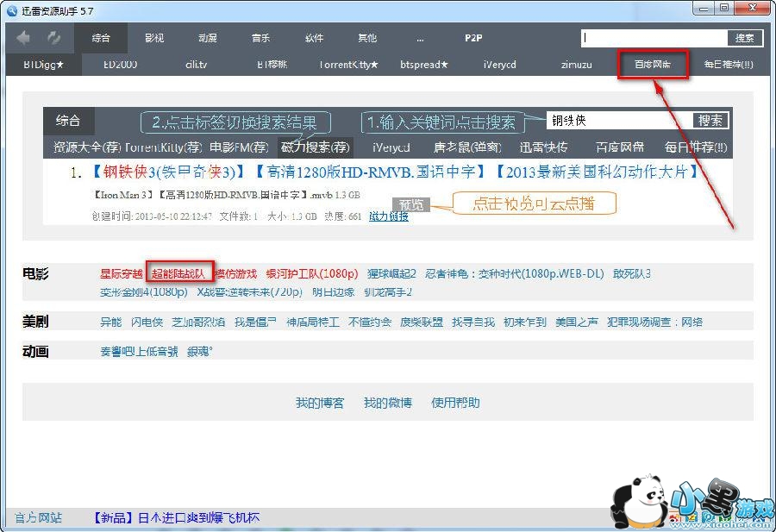Click the 迅雷资源助手 title bar app icon
The width and height of the screenshot is (776, 532).
click(x=12, y=10)
